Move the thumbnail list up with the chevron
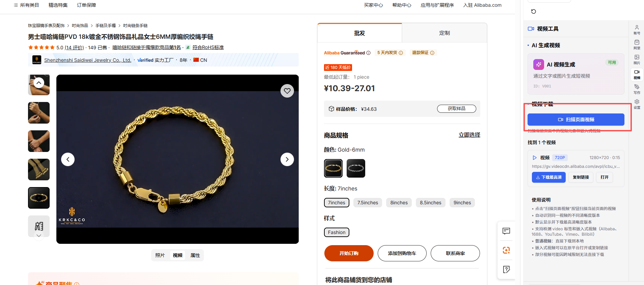Image resolution: width=644 pixels, height=285 pixels. point(39,83)
